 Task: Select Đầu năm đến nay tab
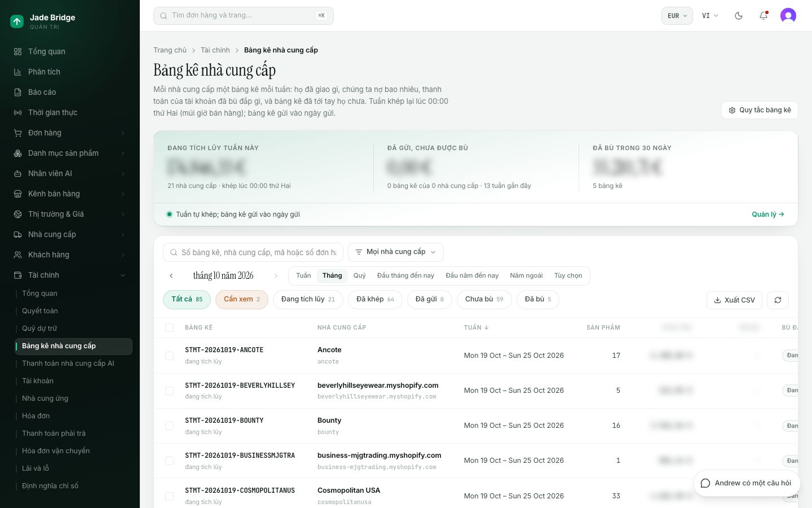(472, 275)
